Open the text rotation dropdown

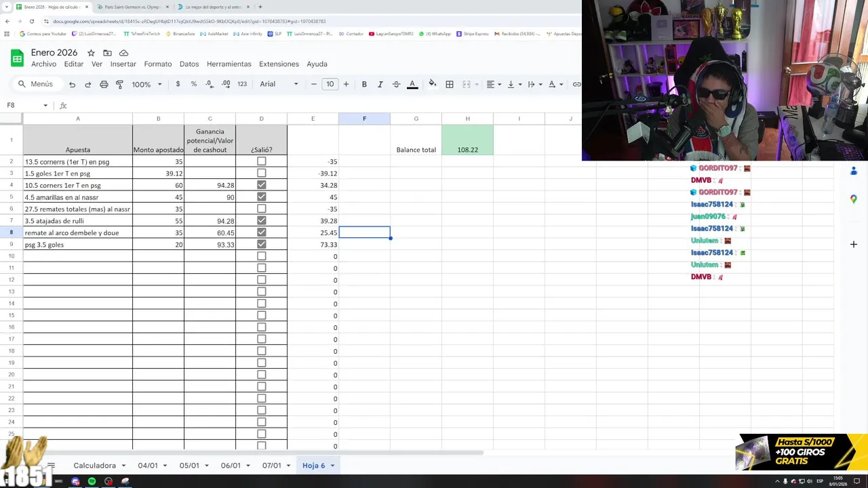[555, 84]
